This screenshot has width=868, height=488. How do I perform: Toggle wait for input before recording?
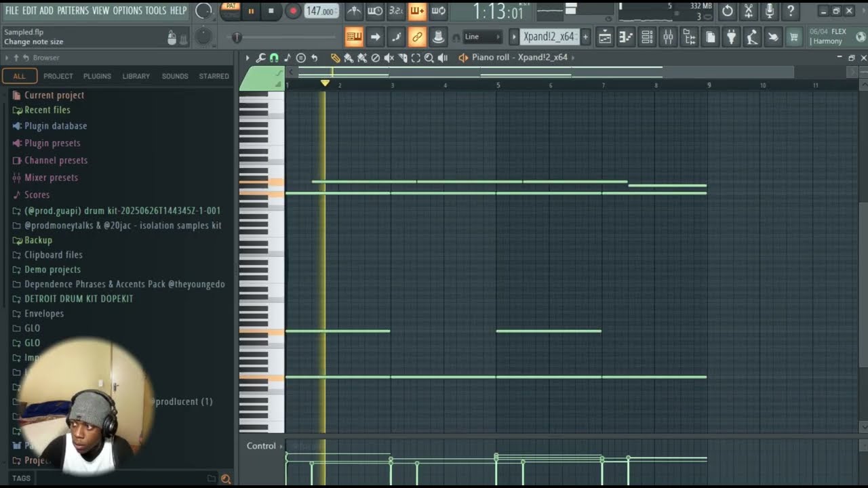[x=375, y=11]
